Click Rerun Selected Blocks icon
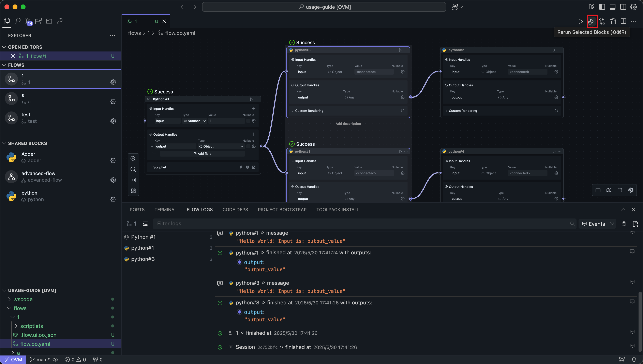The image size is (643, 364). pyautogui.click(x=592, y=21)
